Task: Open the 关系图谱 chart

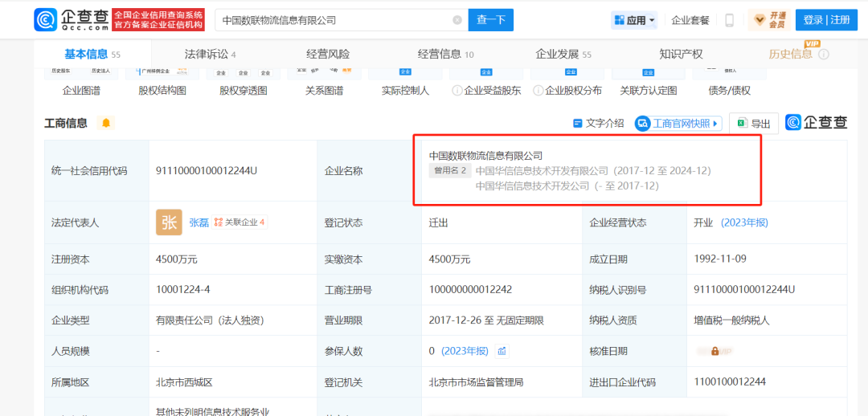Action: (325, 82)
